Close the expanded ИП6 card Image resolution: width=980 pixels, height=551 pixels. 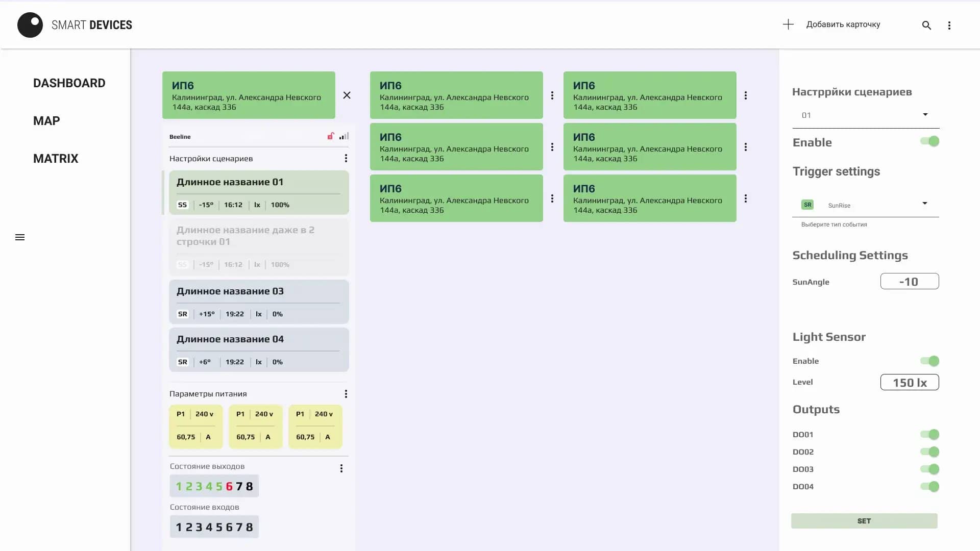tap(347, 95)
